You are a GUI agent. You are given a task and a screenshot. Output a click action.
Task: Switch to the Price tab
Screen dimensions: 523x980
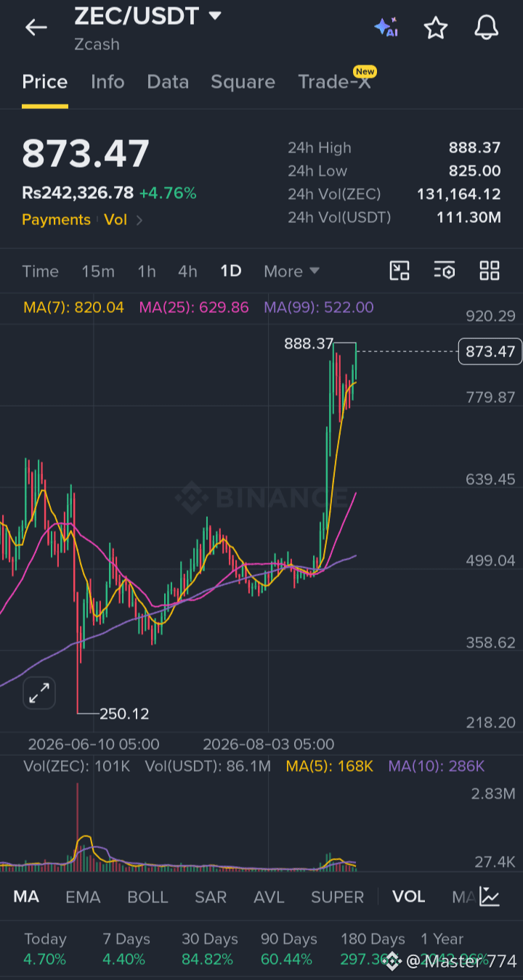[44, 82]
